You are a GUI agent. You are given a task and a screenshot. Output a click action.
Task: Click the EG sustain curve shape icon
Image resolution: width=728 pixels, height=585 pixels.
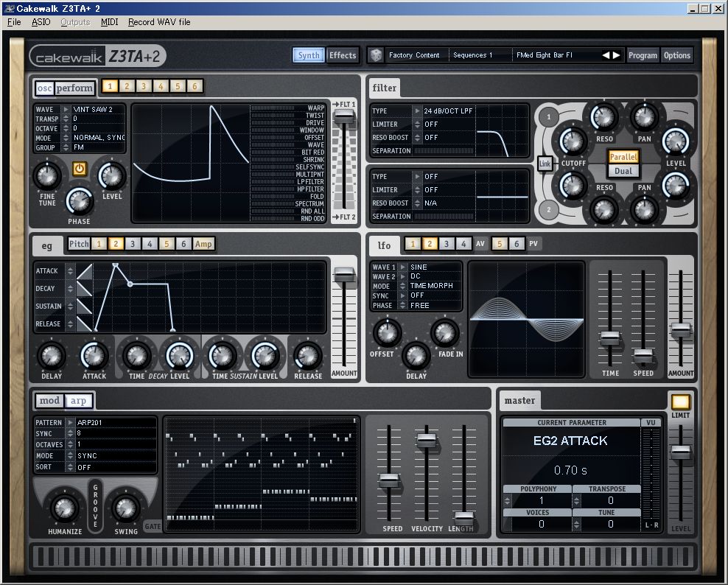pyautogui.click(x=85, y=306)
